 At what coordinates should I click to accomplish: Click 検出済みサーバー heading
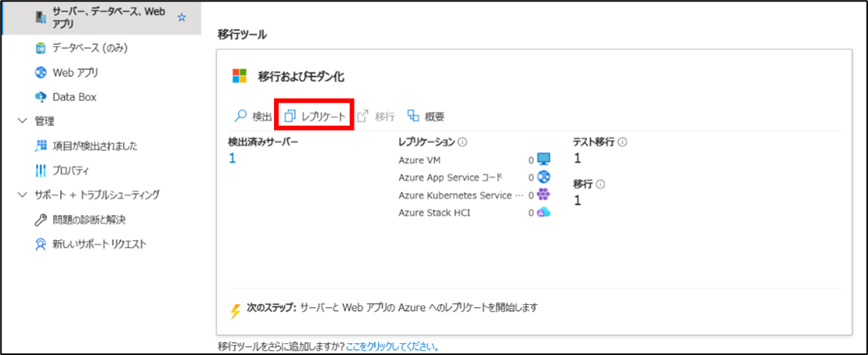pyautogui.click(x=263, y=142)
